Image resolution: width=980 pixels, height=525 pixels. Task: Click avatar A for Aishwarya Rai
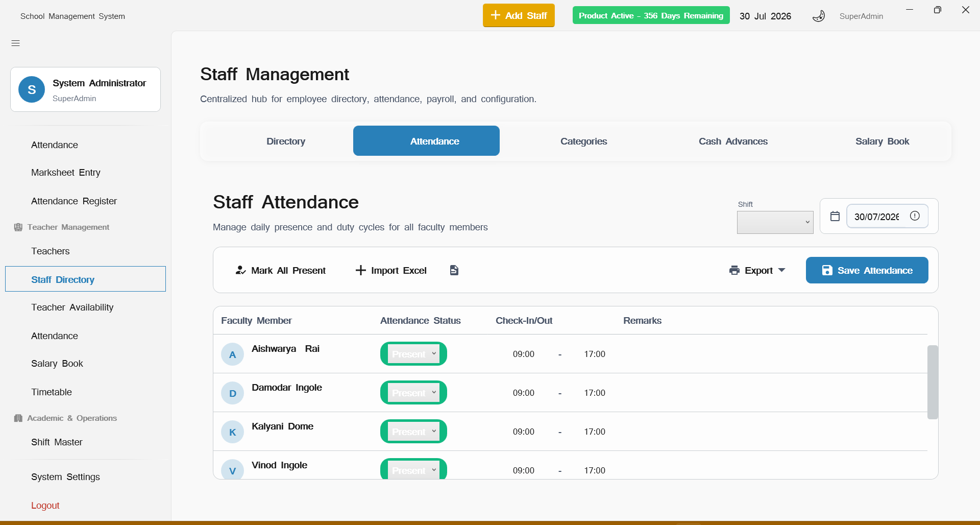(x=232, y=354)
